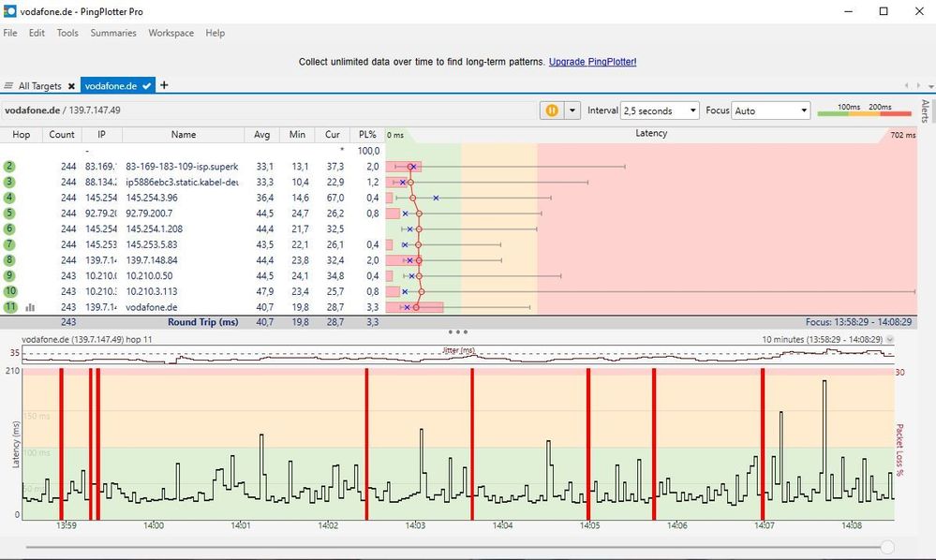
Task: Open the Edit menu
Action: point(37,33)
